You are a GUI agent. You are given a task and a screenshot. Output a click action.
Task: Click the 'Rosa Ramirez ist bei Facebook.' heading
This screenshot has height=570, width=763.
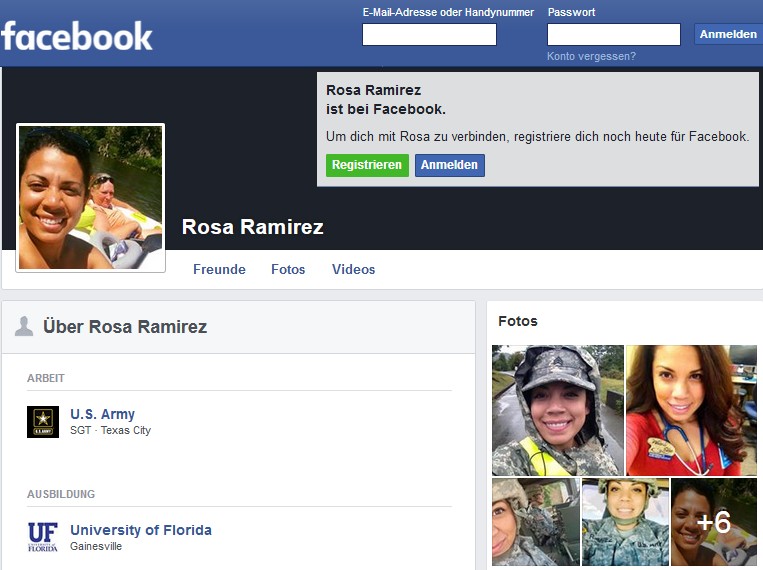click(386, 99)
